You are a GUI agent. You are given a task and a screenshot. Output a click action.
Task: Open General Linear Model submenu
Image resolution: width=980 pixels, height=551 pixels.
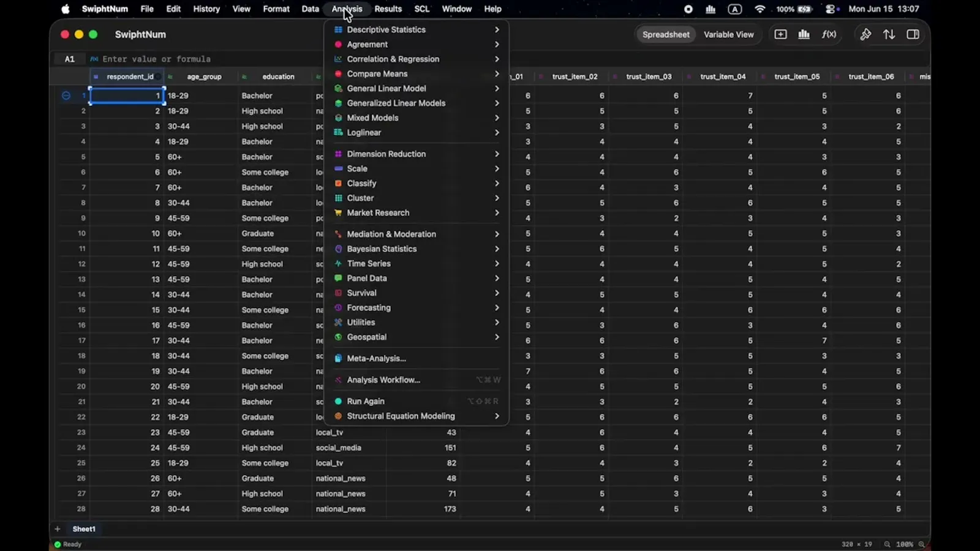click(417, 88)
